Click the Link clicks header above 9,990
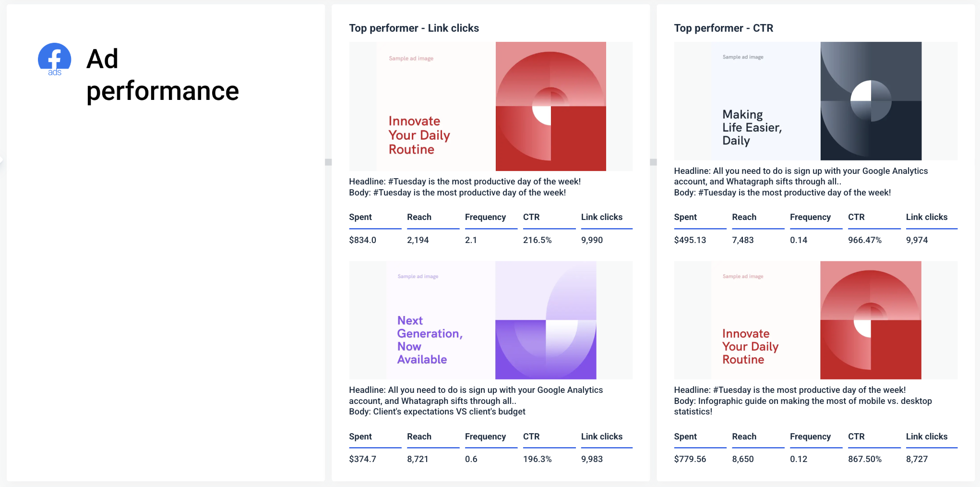980x487 pixels. coord(601,217)
